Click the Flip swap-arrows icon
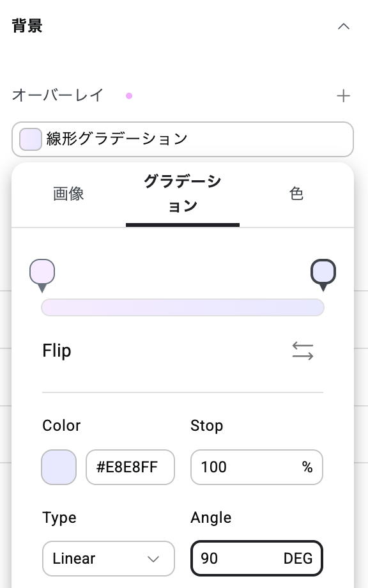The width and height of the screenshot is (368, 588). click(302, 351)
